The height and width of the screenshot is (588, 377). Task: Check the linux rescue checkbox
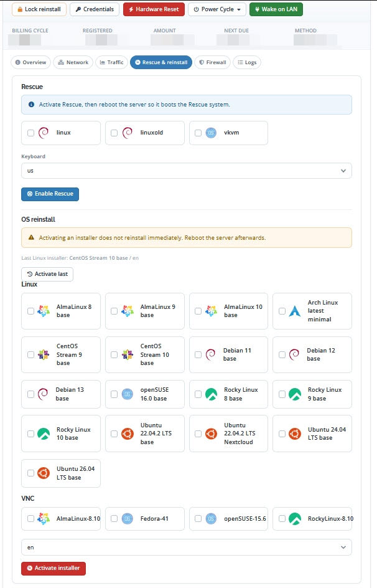coord(30,133)
